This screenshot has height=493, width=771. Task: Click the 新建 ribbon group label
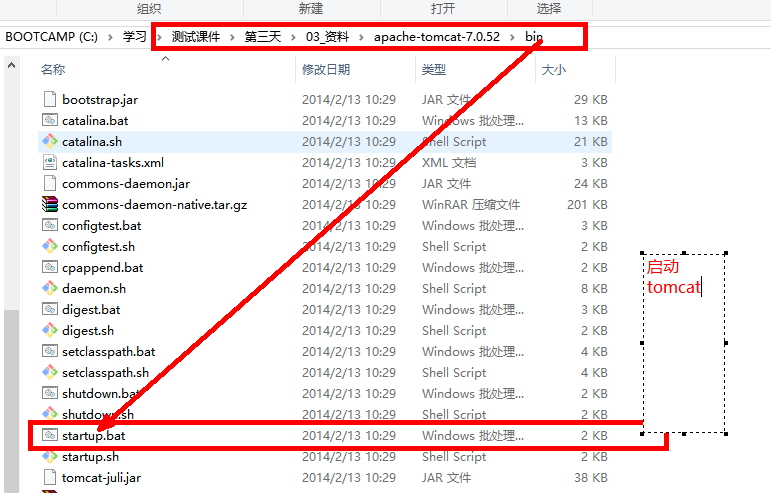(x=311, y=8)
